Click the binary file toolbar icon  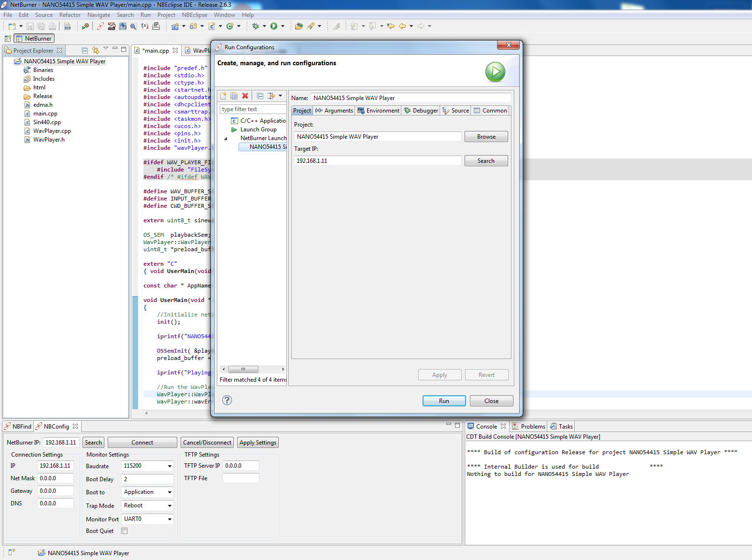point(68,26)
